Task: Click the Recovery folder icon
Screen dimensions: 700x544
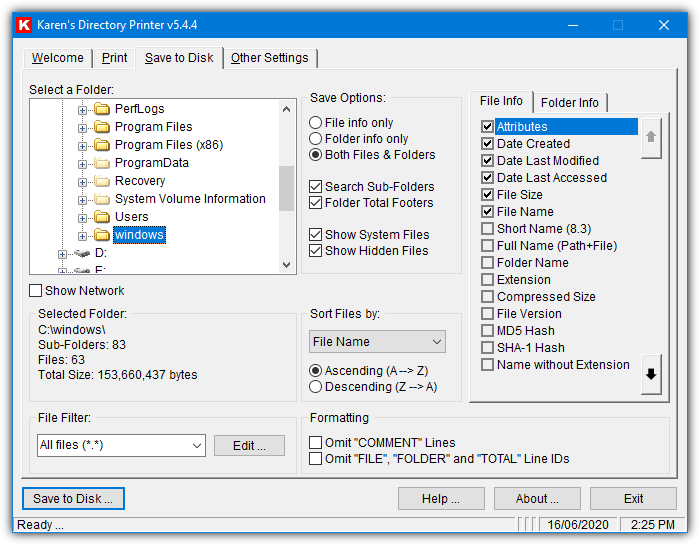Action: pos(102,181)
